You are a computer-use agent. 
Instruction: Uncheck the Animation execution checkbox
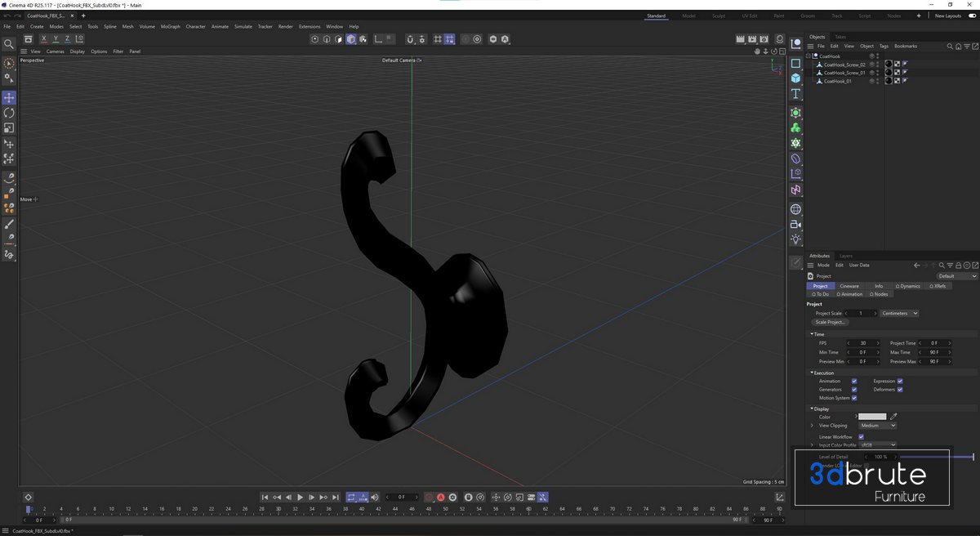tap(854, 381)
